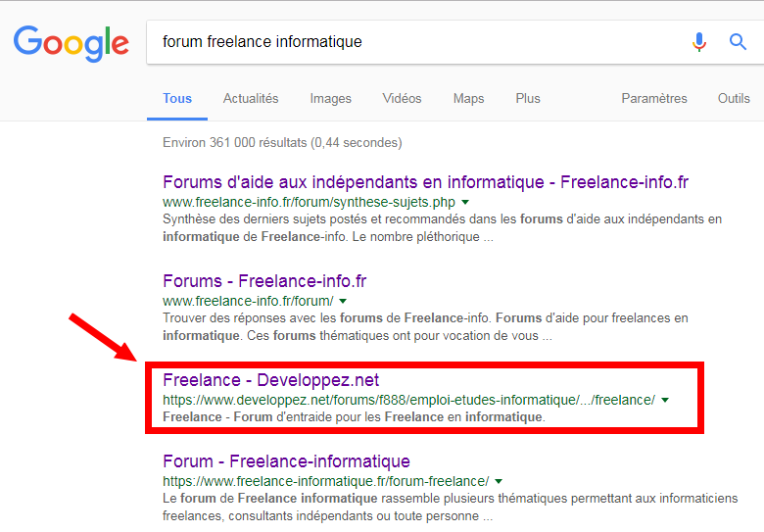Click snippet starting Trouver des réponses avec
This screenshot has width=764, height=532.
click(425, 327)
